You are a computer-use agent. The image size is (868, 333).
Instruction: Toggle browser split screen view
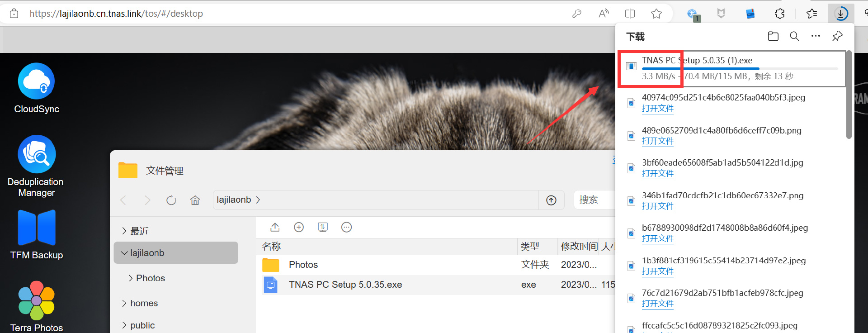tap(630, 14)
